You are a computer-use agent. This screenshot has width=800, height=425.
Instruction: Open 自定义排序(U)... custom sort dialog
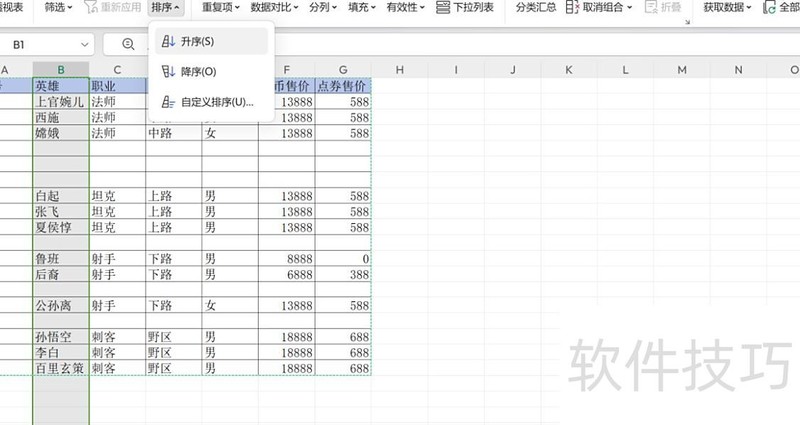point(211,102)
